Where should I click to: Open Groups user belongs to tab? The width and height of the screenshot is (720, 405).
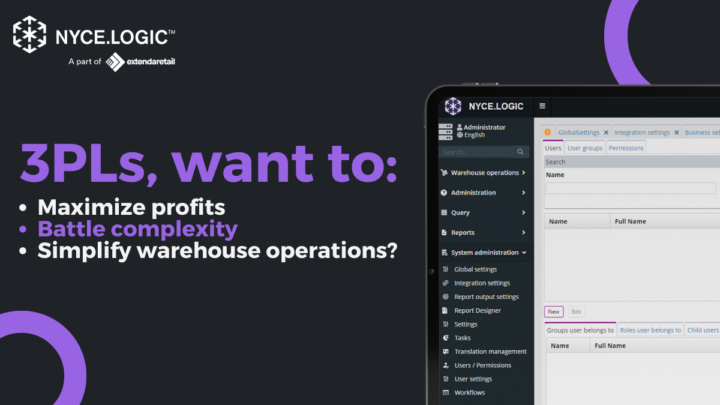580,330
